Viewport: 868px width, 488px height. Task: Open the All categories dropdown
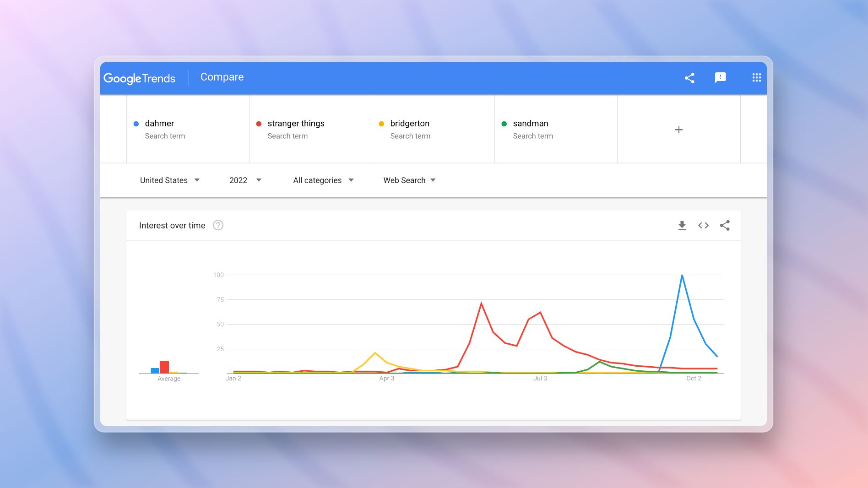click(323, 180)
